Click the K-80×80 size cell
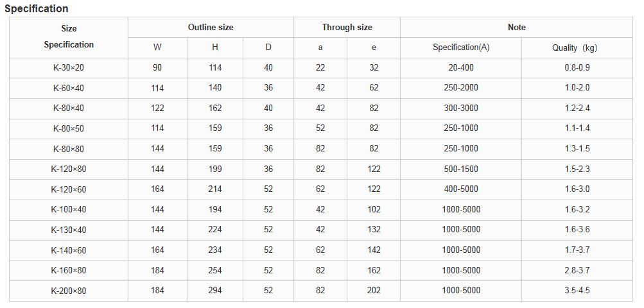 (69, 149)
